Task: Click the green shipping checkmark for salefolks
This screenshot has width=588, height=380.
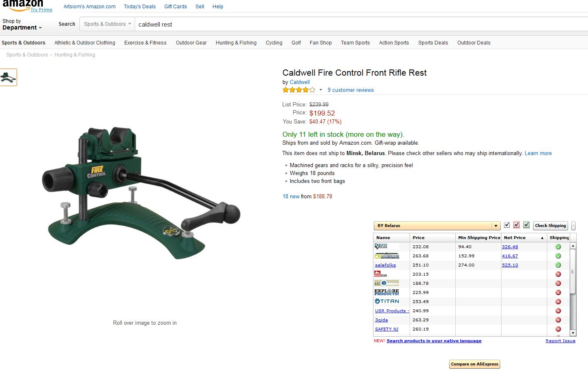Action: (x=558, y=265)
